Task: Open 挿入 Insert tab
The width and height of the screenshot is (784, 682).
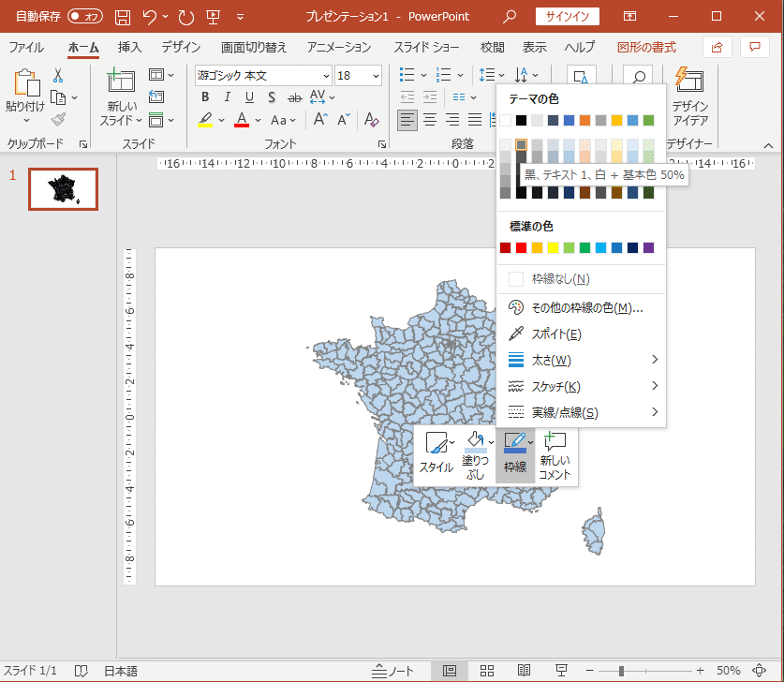Action: 129,47
